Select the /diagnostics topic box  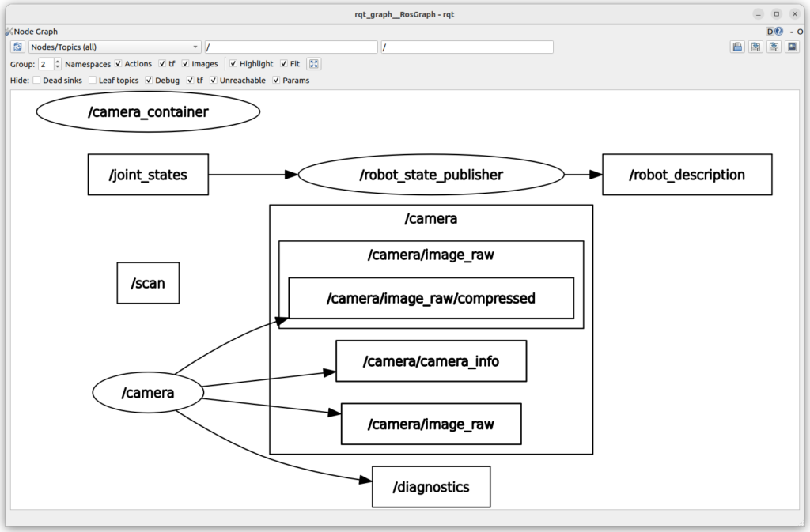point(431,487)
